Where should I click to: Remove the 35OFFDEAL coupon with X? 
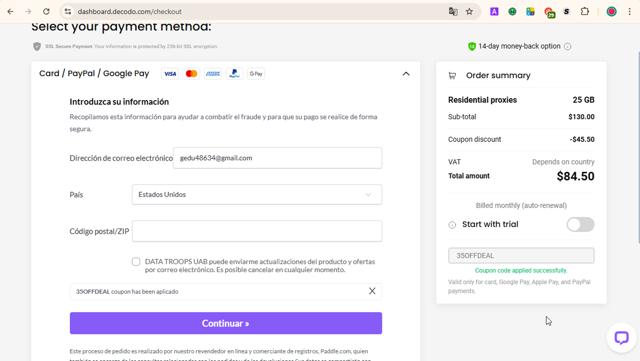(x=372, y=291)
